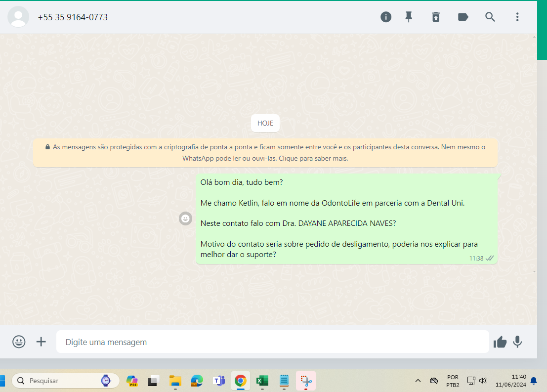
Task: Click message timestamp 11:38
Action: pyautogui.click(x=476, y=259)
